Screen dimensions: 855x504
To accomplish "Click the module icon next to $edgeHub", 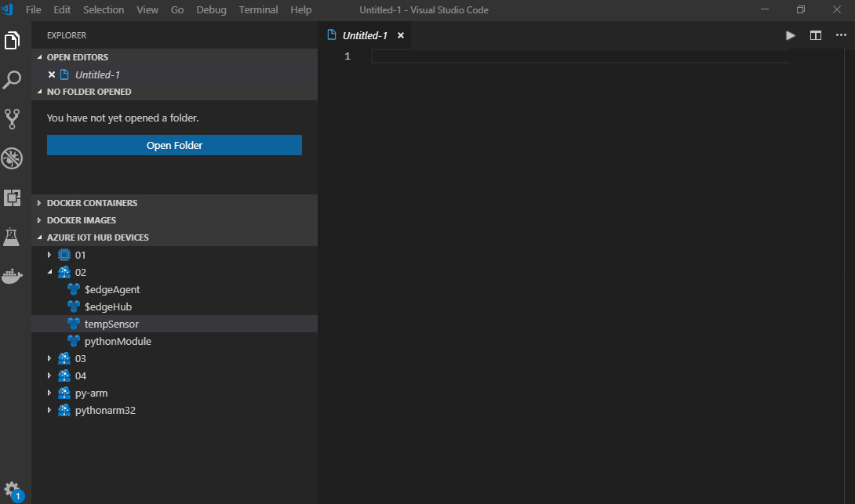I will [74, 306].
